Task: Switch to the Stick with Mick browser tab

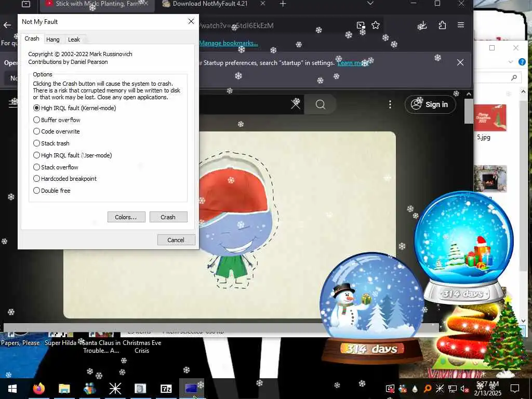Action: pos(97,4)
